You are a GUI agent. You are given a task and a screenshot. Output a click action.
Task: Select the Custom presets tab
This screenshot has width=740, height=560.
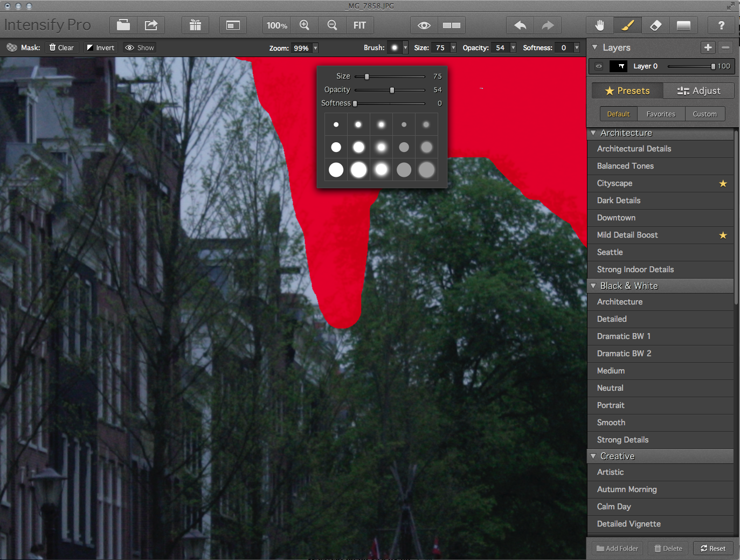pos(705,114)
